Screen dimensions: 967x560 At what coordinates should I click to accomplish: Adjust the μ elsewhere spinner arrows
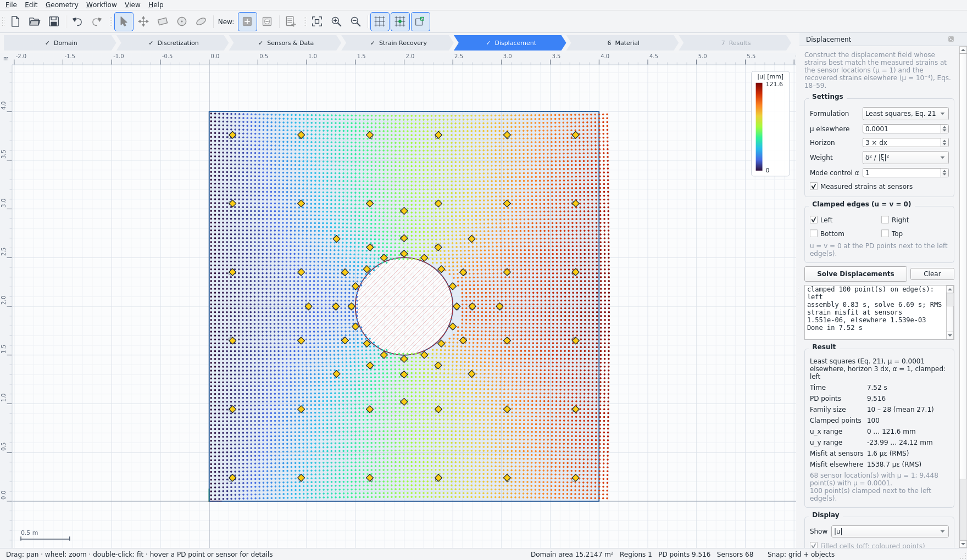[x=944, y=129]
